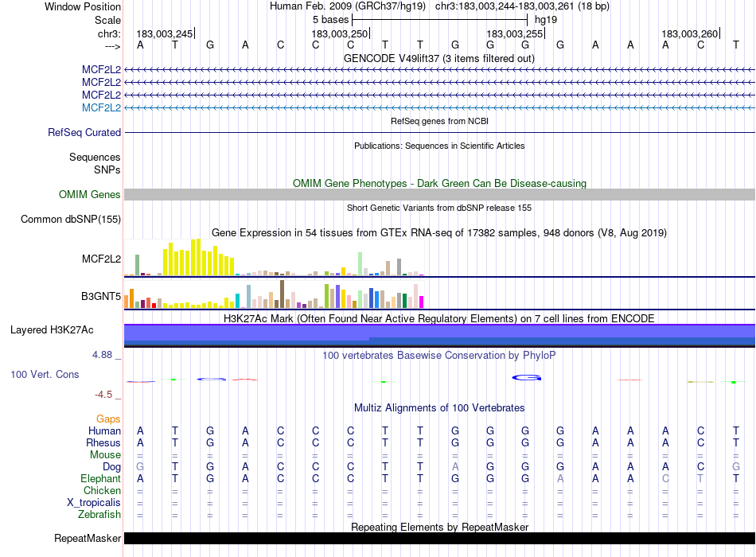Screen dimensions: 756x557
Task: Click the Multiz Alignments of 100 Vertebrates title
Action: coord(439,408)
